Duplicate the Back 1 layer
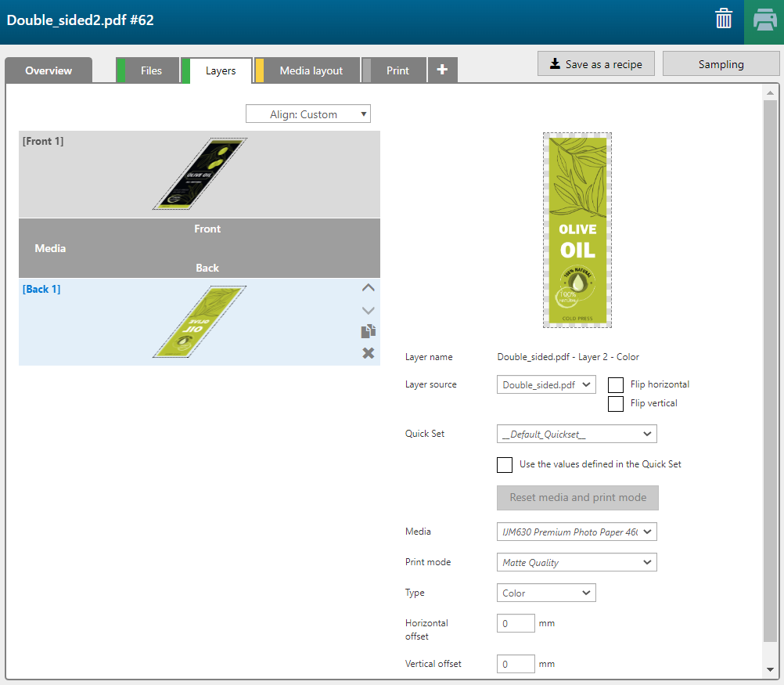This screenshot has height=685, width=784. point(368,331)
